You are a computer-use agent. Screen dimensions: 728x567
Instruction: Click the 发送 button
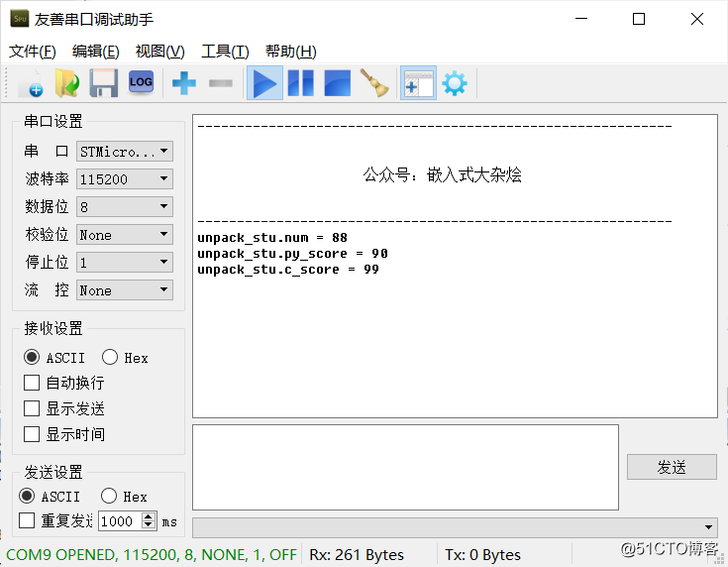(672, 467)
